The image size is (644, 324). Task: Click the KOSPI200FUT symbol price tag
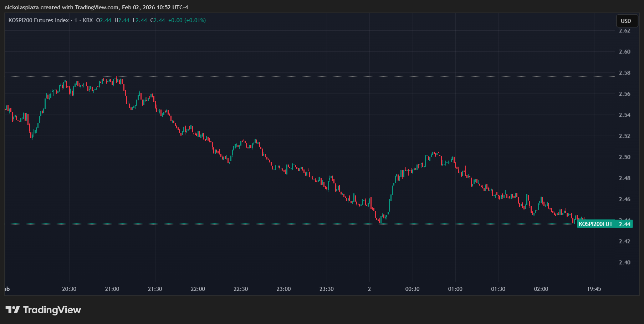click(x=595, y=224)
